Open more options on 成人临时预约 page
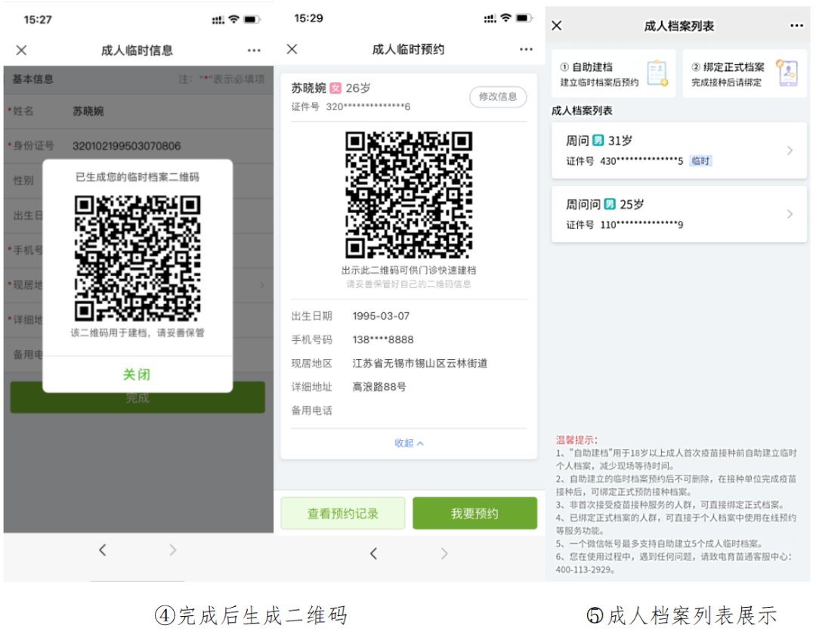 526,49
